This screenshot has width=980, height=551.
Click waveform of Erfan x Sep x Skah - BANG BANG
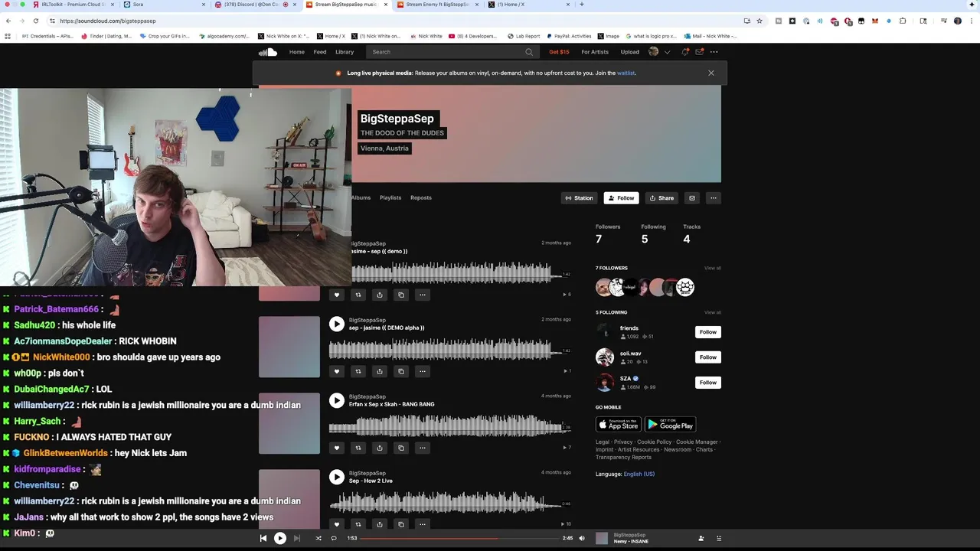(450, 426)
